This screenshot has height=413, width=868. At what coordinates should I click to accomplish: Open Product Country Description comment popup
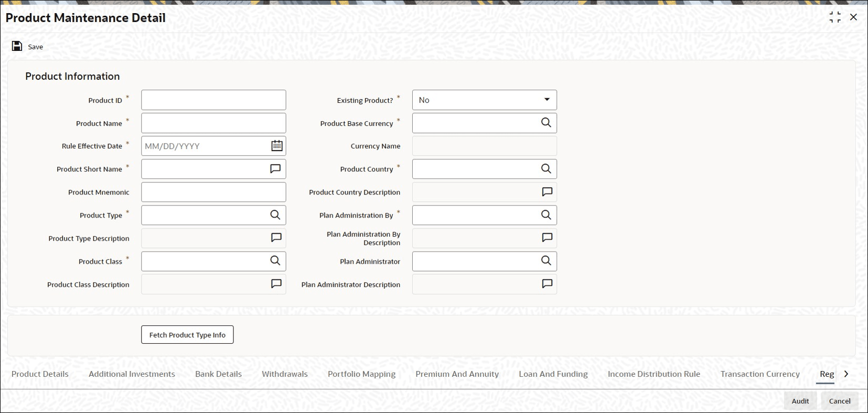547,192
